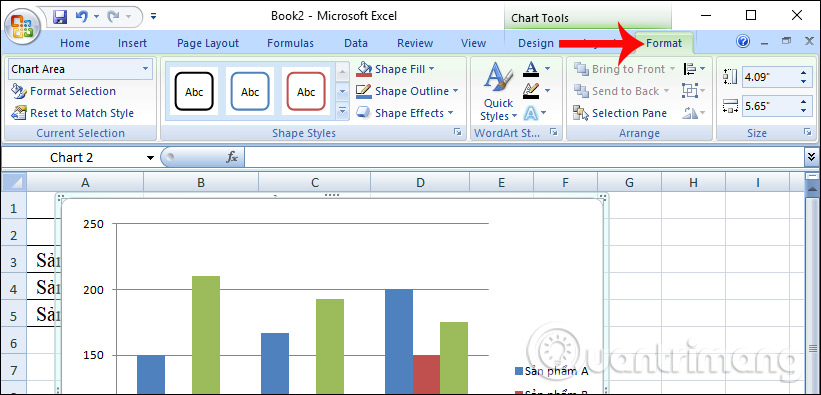Increase shape height with up spinner

(804, 73)
